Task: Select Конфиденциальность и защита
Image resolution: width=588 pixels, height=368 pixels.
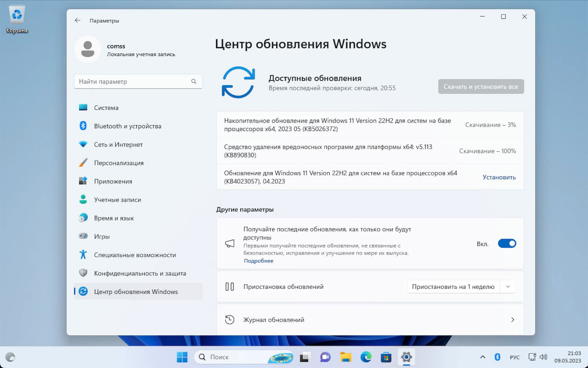Action: pos(138,273)
